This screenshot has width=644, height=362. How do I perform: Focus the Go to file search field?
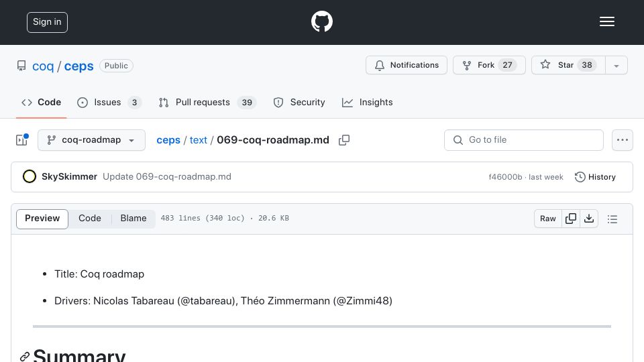pos(524,140)
